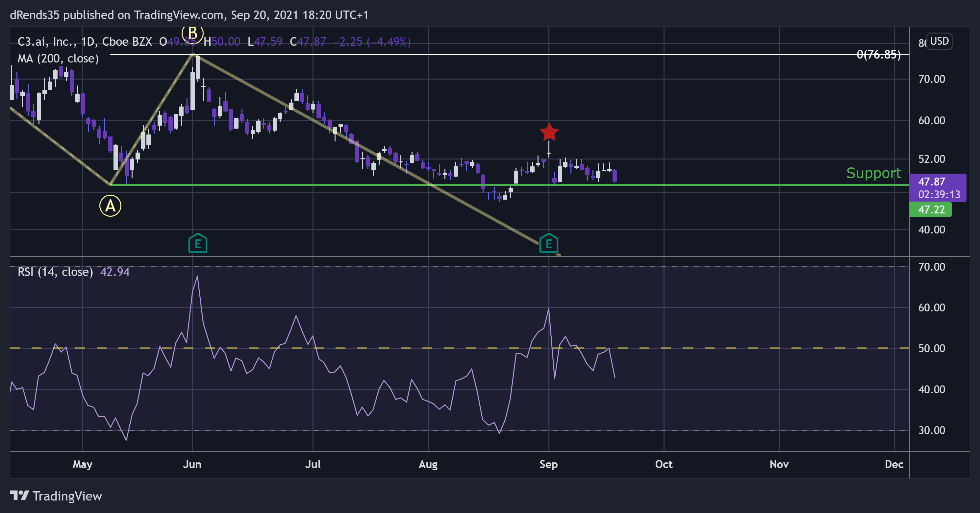Click the Dec label on the time axis
This screenshot has width=980, height=513.
tap(894, 464)
